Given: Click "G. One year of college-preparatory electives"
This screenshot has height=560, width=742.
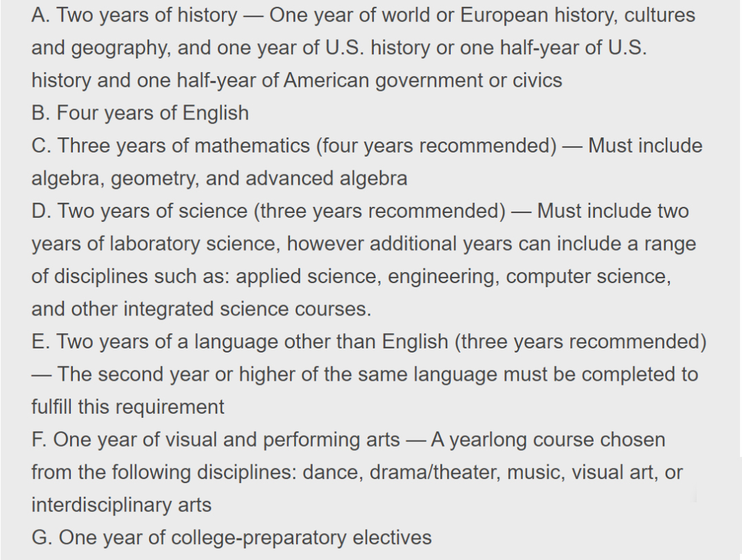Looking at the screenshot, I should point(232,537).
